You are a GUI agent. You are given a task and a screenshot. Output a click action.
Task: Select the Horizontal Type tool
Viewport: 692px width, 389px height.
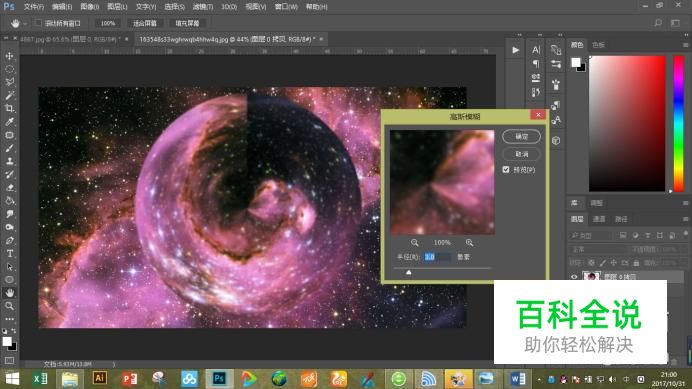(9, 253)
